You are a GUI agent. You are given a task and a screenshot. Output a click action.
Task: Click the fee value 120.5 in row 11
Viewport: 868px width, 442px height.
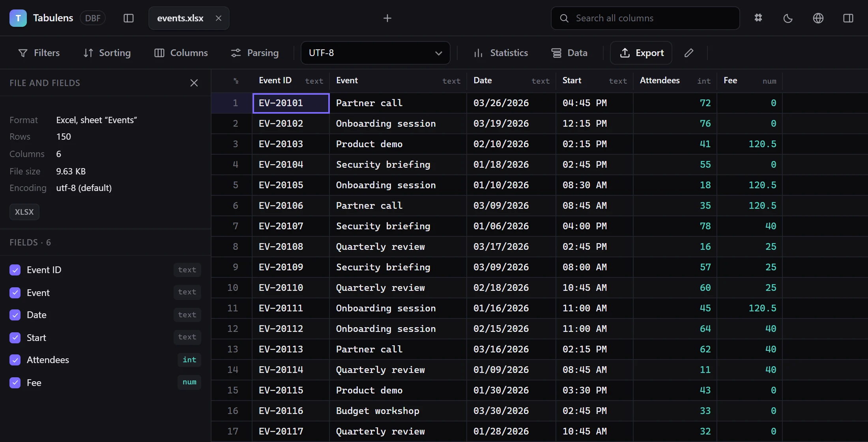pyautogui.click(x=750, y=308)
